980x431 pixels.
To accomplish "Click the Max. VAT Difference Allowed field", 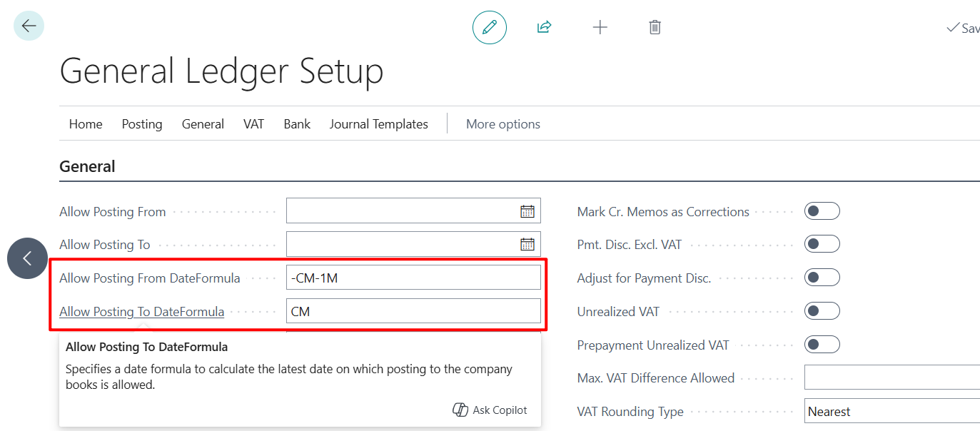I will coord(891,377).
